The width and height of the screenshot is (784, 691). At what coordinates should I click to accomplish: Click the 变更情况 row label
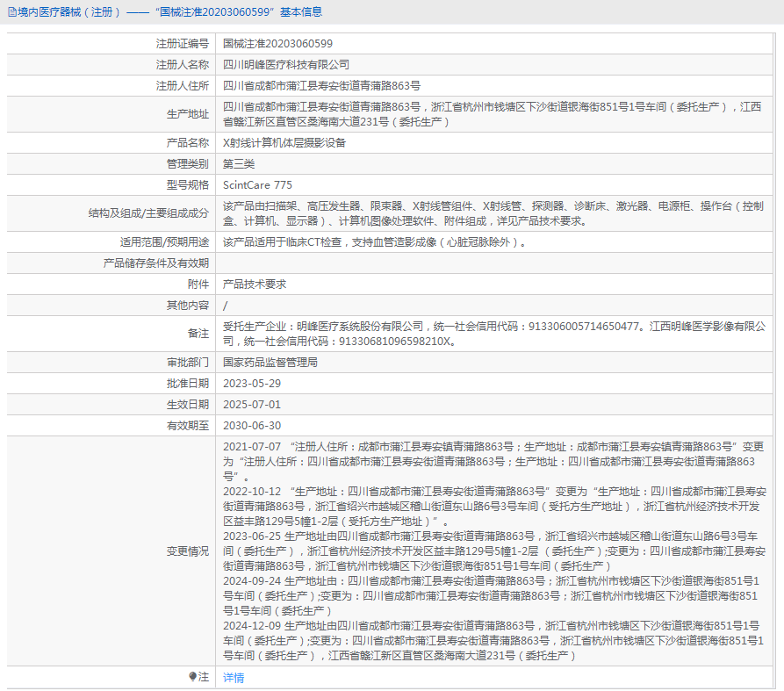[x=188, y=551]
